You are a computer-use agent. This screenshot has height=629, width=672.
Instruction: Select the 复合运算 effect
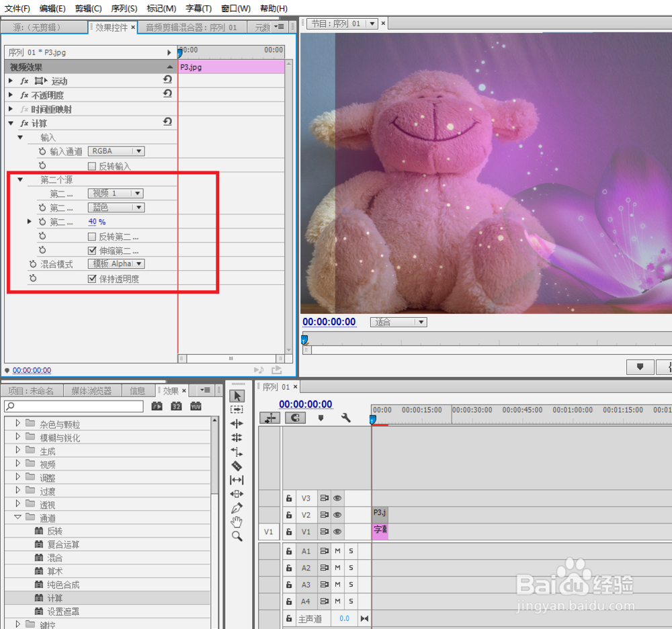pos(63,544)
